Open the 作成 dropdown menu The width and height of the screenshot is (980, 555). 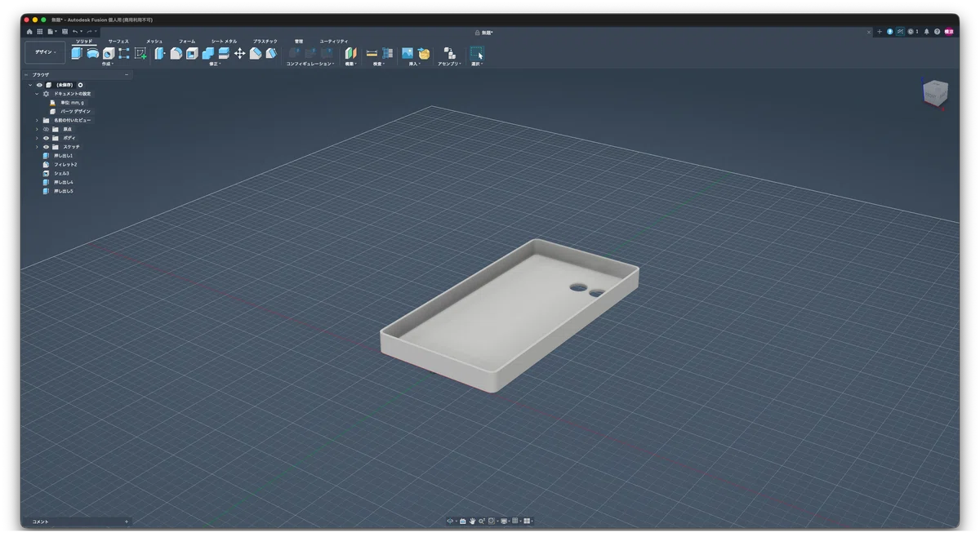(107, 64)
